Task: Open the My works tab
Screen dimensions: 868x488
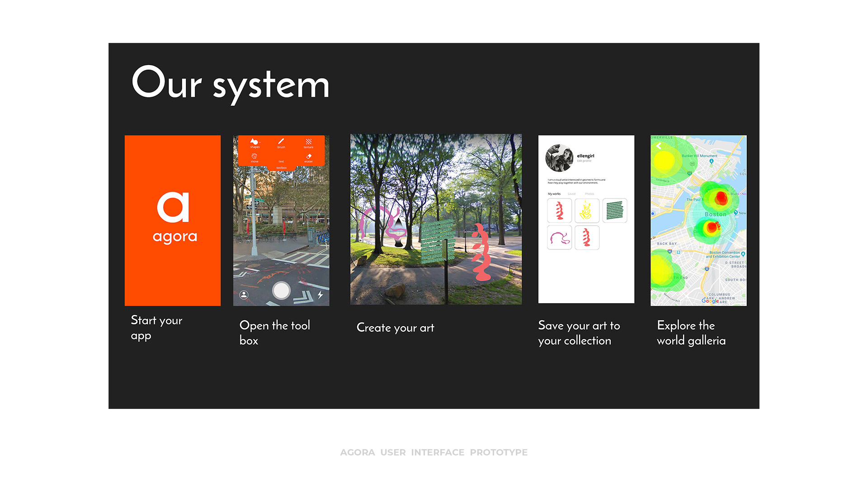Action: coord(554,194)
